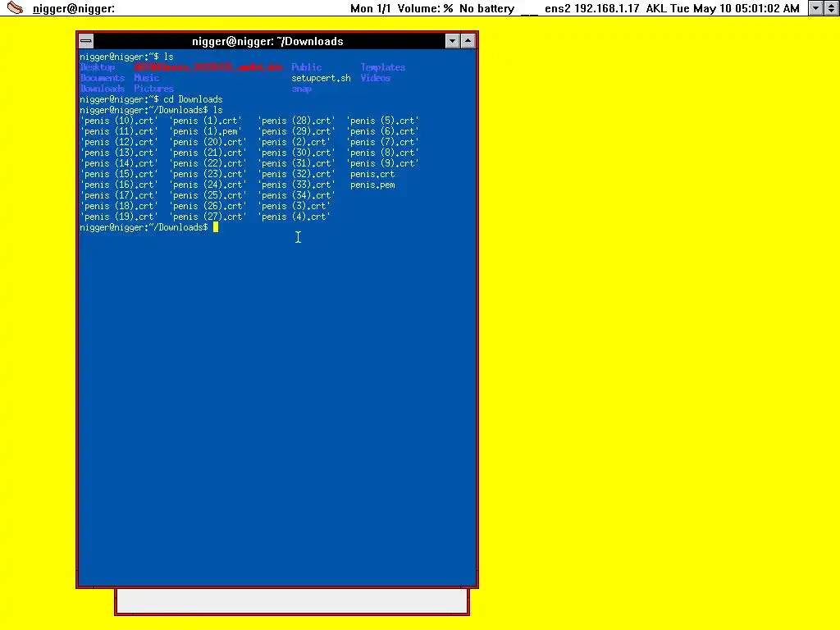Click the unnumbered .pem file entry in last column
Screen dimensions: 840x630
coord(372,185)
